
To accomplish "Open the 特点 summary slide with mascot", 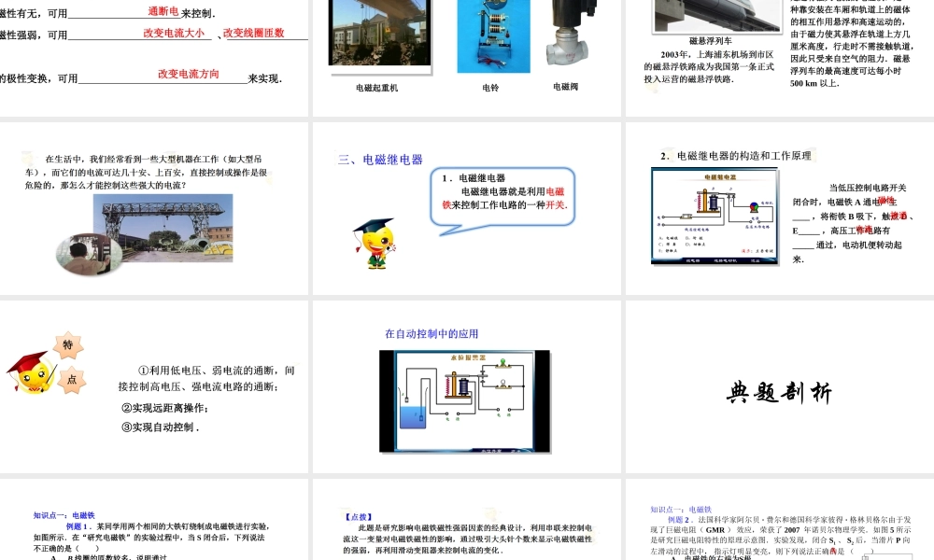I will coord(154,386).
